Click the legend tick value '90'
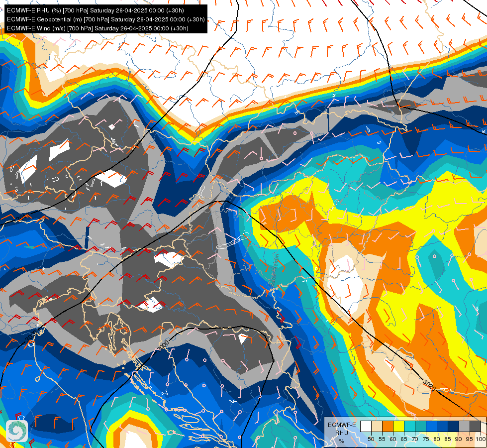 (x=459, y=440)
